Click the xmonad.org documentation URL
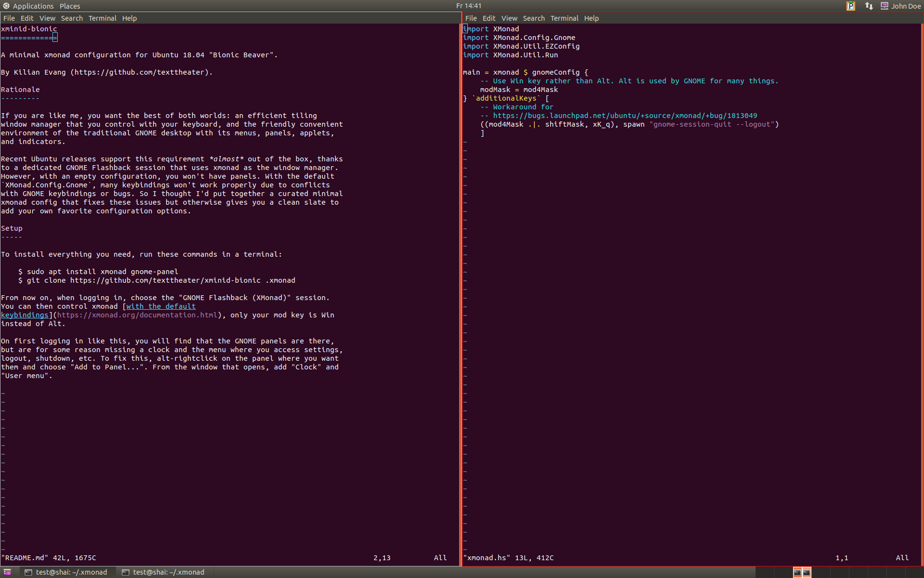924x578 pixels. coord(137,315)
